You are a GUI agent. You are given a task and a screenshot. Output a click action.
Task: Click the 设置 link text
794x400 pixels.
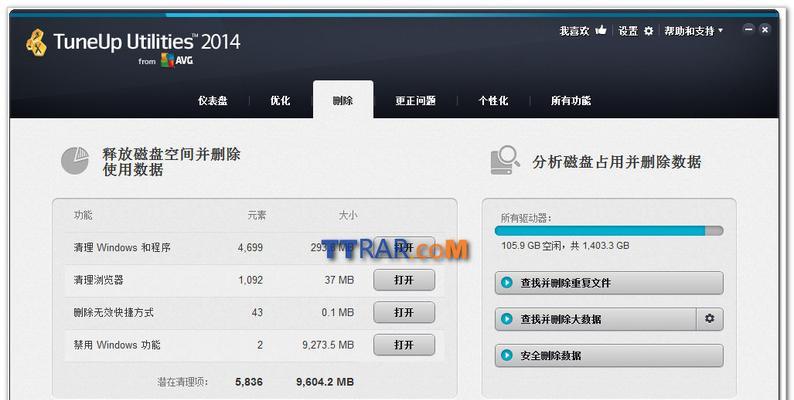(628, 31)
